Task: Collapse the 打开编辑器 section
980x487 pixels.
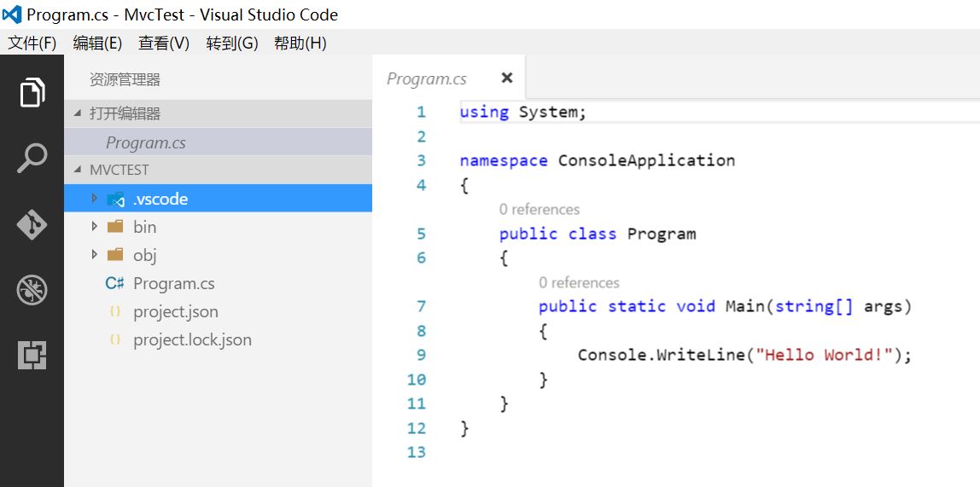Action: (x=78, y=113)
